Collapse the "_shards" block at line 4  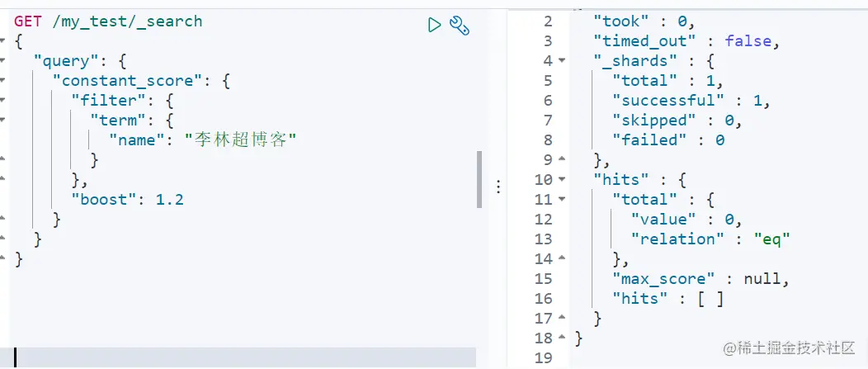[x=561, y=61]
